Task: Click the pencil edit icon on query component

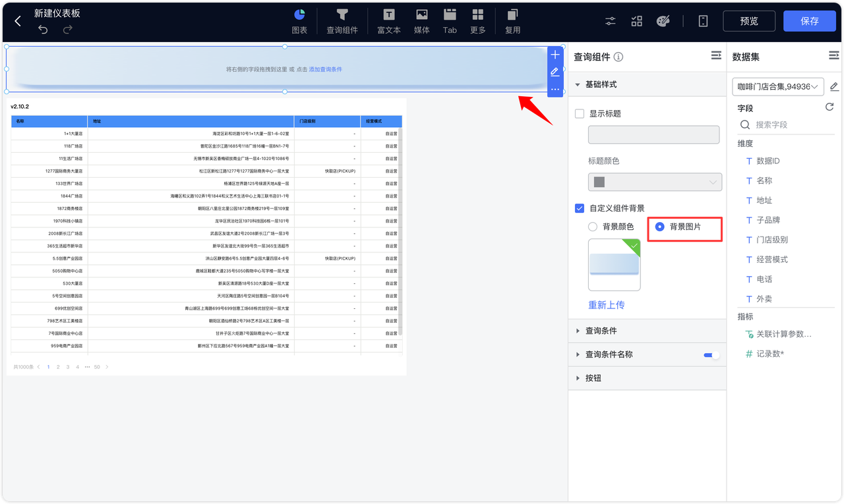Action: [555, 72]
